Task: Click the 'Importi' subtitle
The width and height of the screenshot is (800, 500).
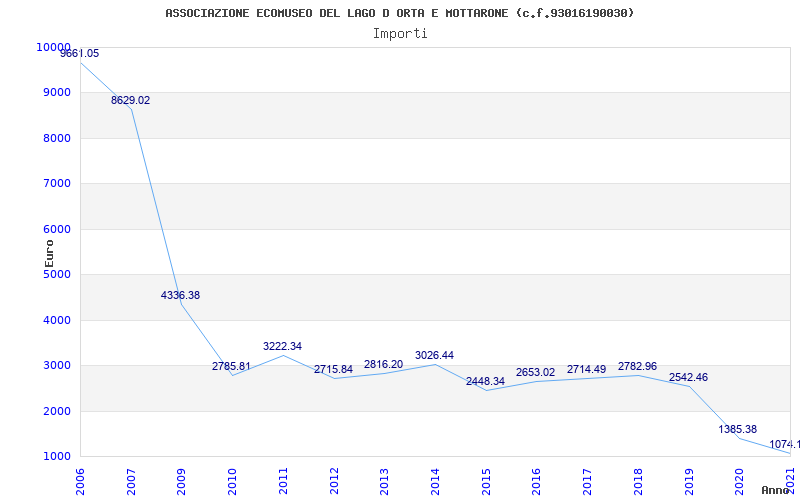Action: (400, 34)
